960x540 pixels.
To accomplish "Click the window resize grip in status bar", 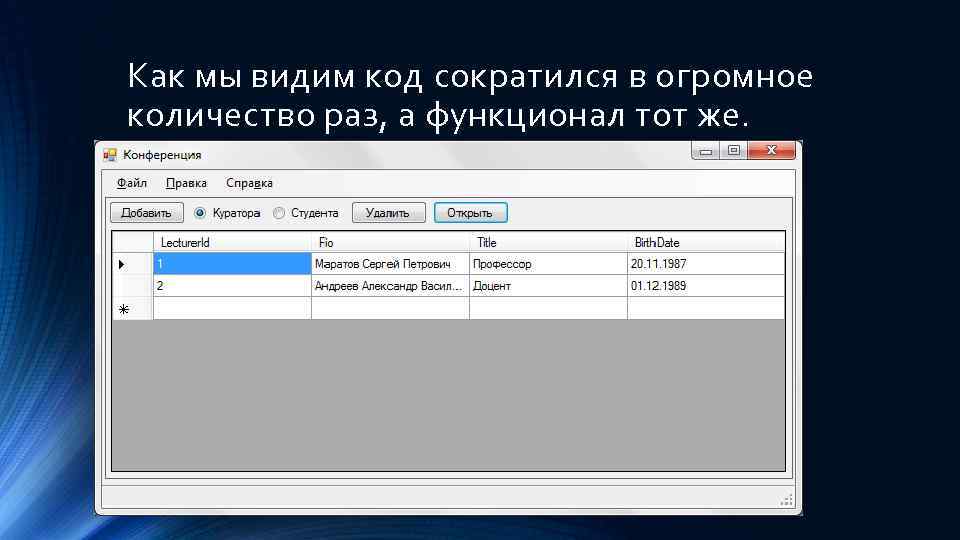I will pos(787,500).
